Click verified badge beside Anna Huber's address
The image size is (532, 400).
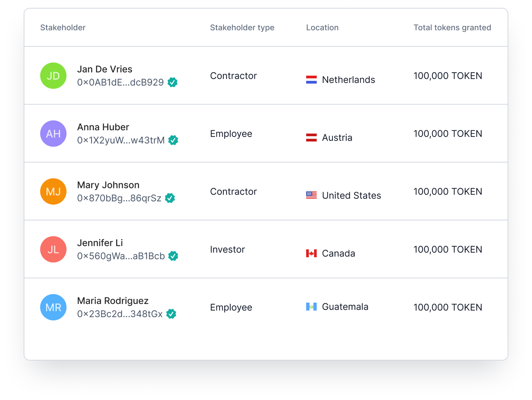tap(173, 140)
